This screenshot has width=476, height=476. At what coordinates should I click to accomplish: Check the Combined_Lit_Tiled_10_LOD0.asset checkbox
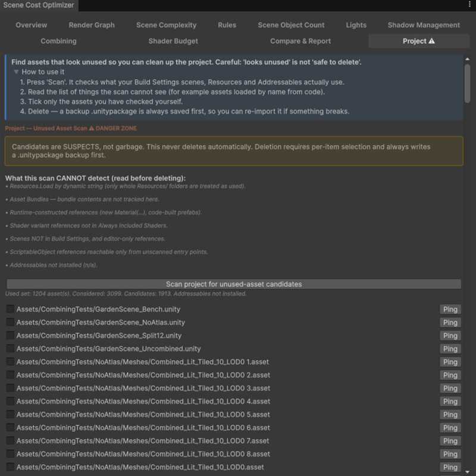tap(10, 467)
